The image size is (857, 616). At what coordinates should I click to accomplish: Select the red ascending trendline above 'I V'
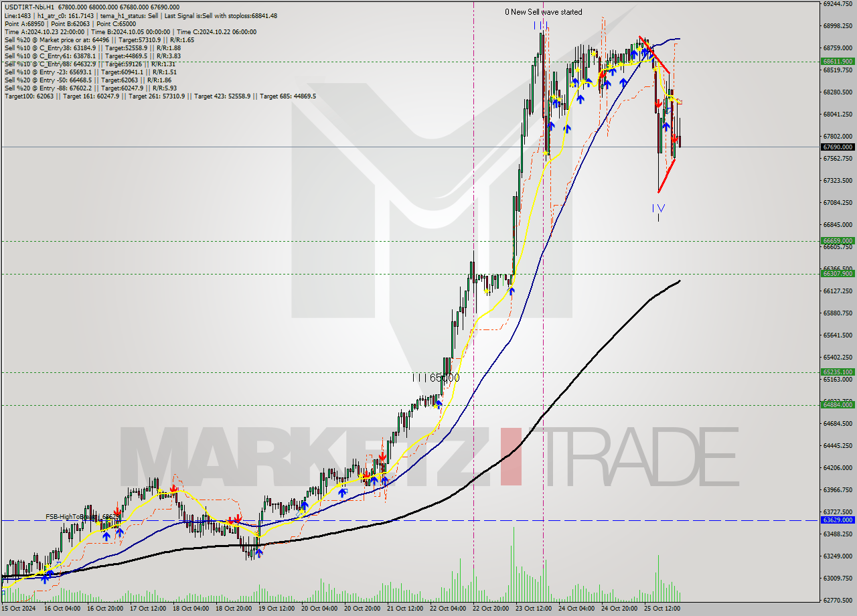point(667,175)
